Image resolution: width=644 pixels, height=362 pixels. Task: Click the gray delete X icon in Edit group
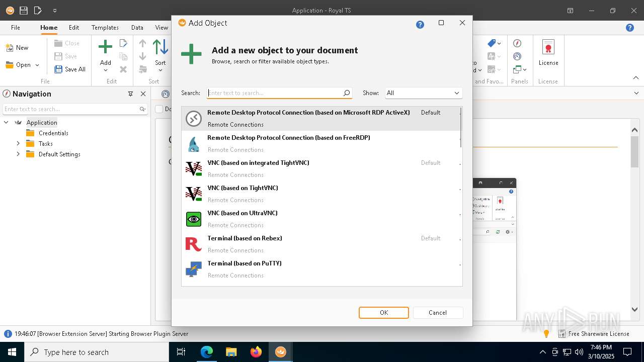pos(123,69)
